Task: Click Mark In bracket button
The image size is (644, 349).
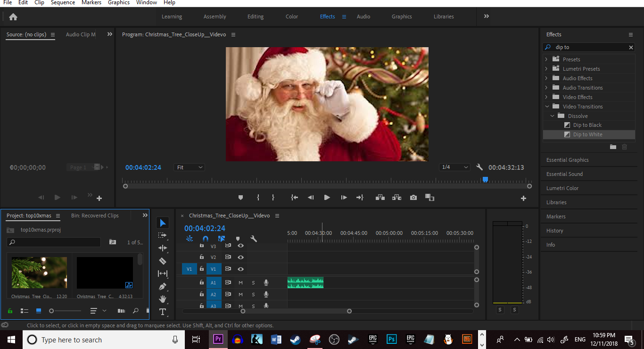Action: point(258,198)
